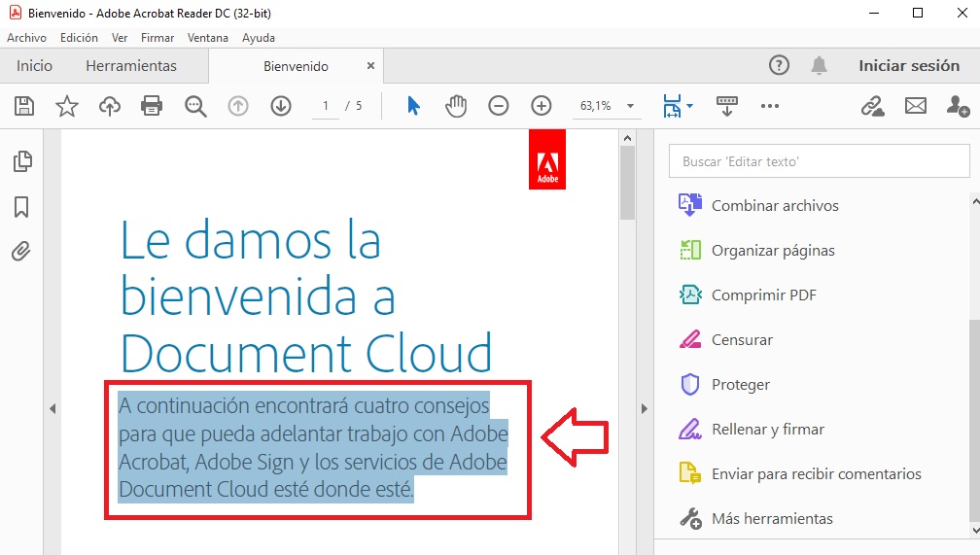Image resolution: width=980 pixels, height=555 pixels.
Task: Collapse the right tools pane arrow
Action: pyautogui.click(x=643, y=408)
